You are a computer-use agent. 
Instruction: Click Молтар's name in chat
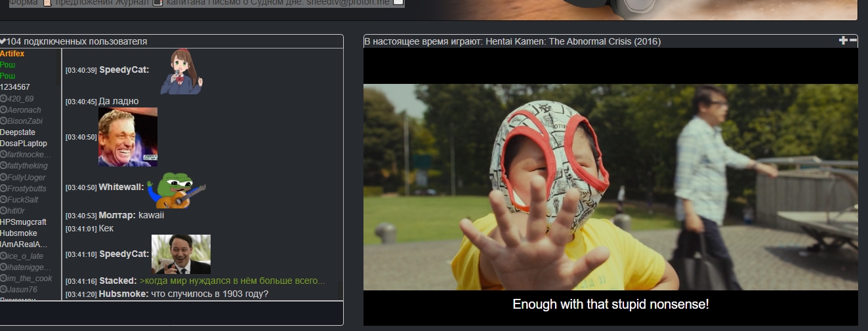117,215
